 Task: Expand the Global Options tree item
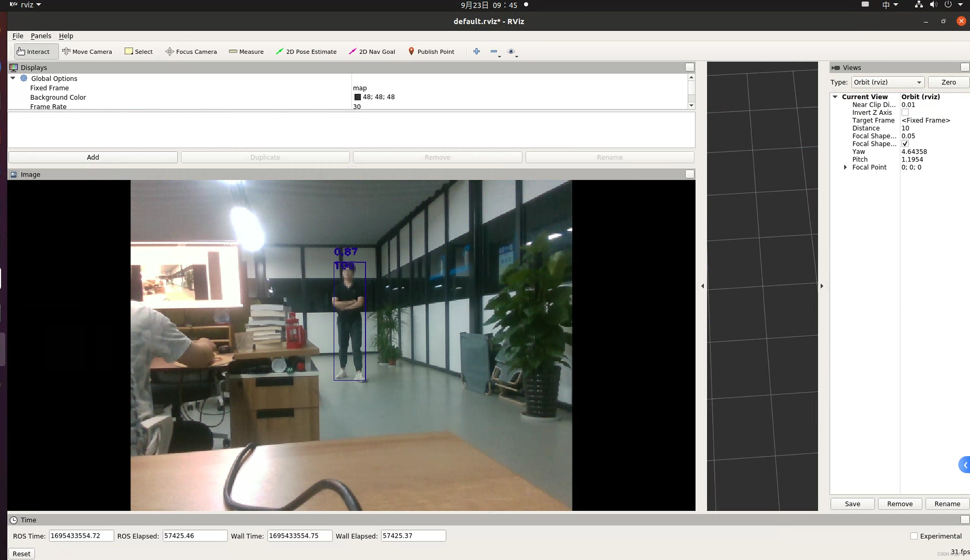[13, 78]
